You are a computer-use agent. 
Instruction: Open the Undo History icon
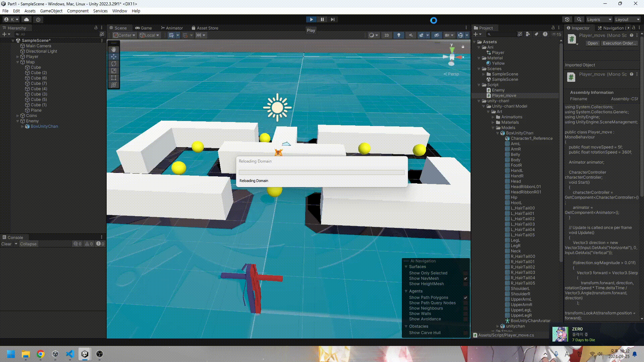coord(567,19)
